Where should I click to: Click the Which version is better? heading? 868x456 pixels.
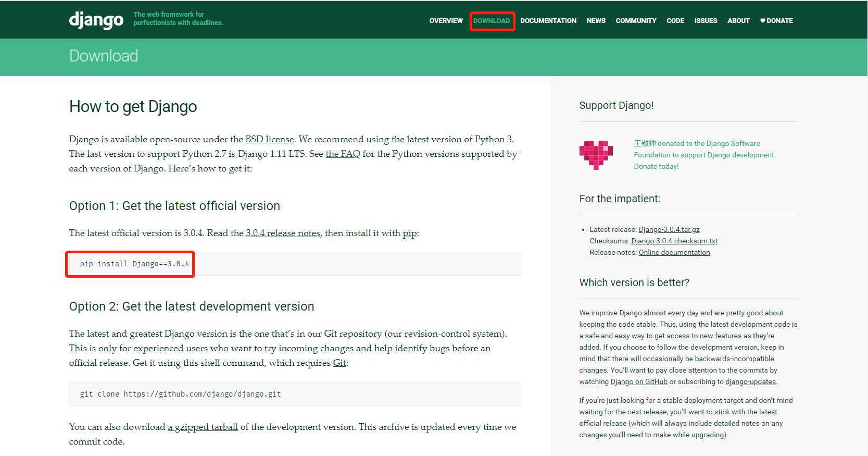(x=634, y=282)
